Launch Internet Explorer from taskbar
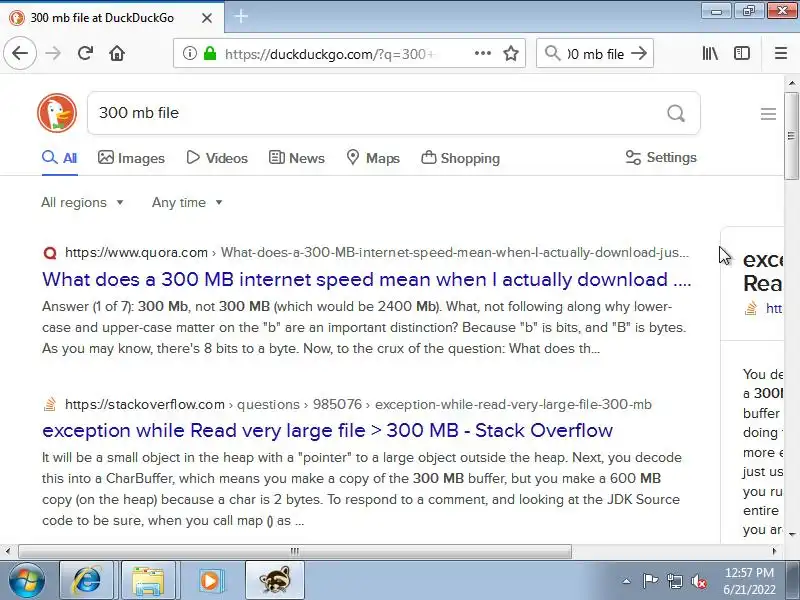 point(87,581)
